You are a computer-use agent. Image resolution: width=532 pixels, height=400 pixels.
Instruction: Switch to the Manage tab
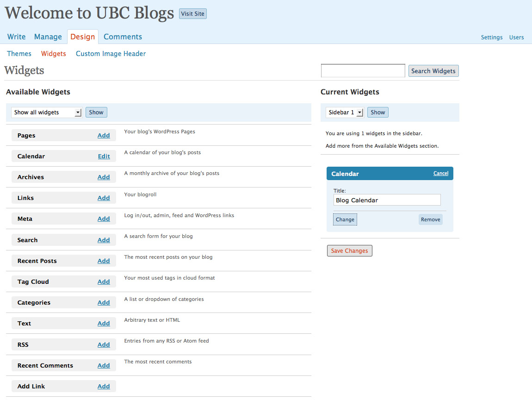[x=48, y=37]
